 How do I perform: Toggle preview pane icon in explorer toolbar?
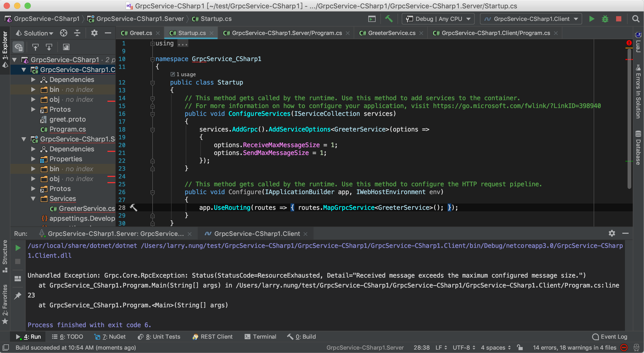(x=66, y=47)
